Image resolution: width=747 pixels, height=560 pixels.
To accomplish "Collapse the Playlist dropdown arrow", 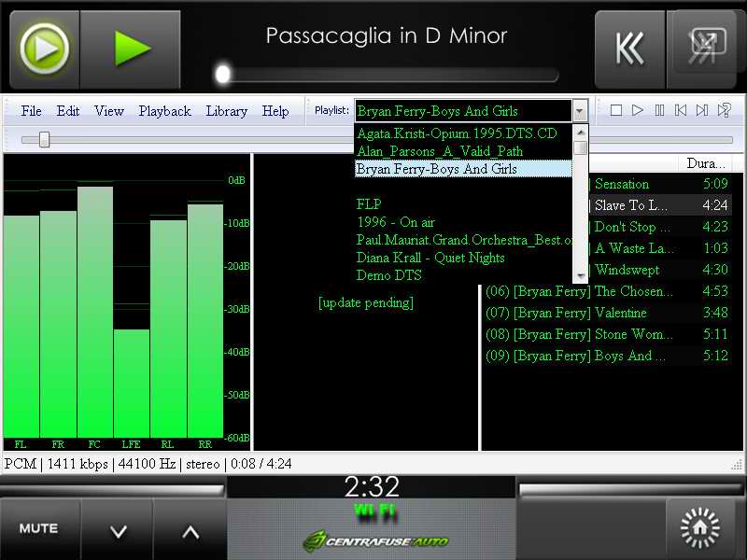I will [580, 111].
